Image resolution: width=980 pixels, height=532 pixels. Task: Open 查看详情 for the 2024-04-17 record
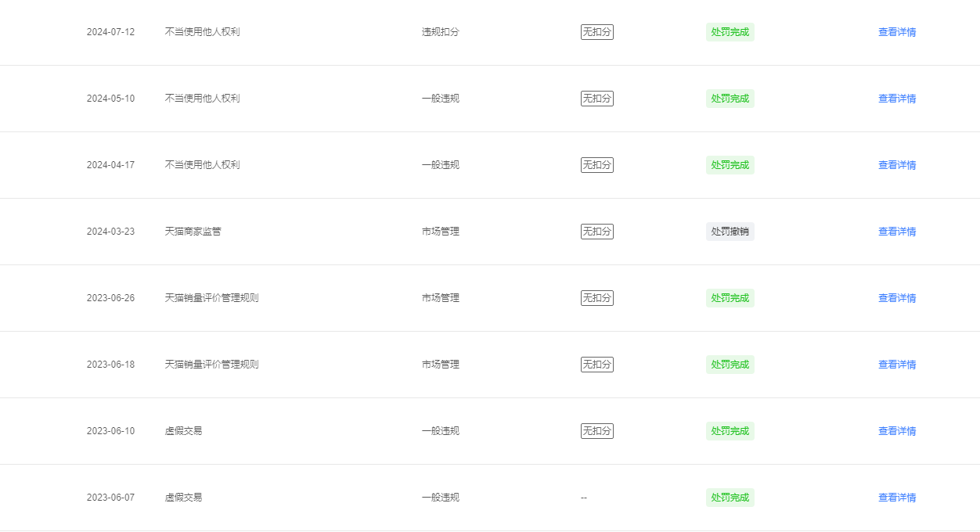[x=897, y=165]
